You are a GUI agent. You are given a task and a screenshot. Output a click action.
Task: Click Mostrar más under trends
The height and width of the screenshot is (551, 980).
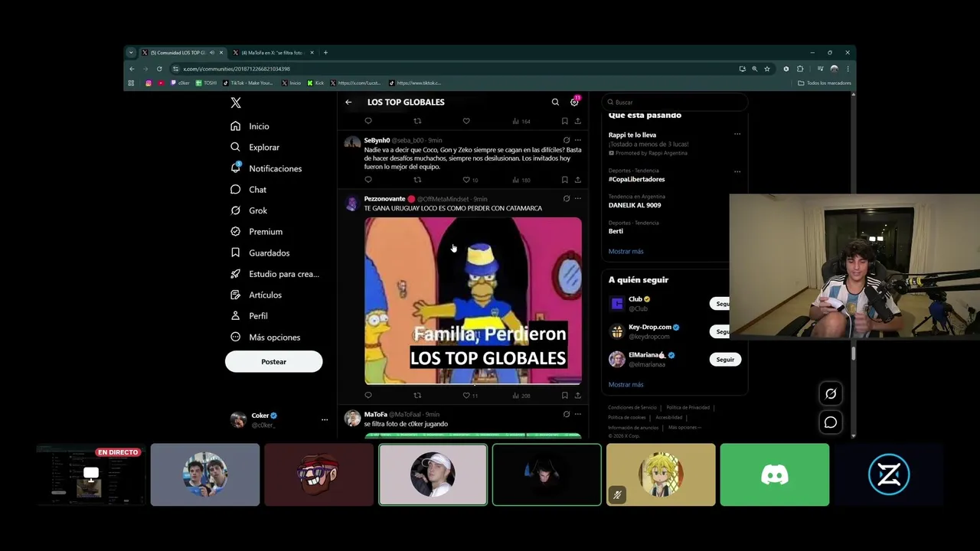pyautogui.click(x=626, y=251)
